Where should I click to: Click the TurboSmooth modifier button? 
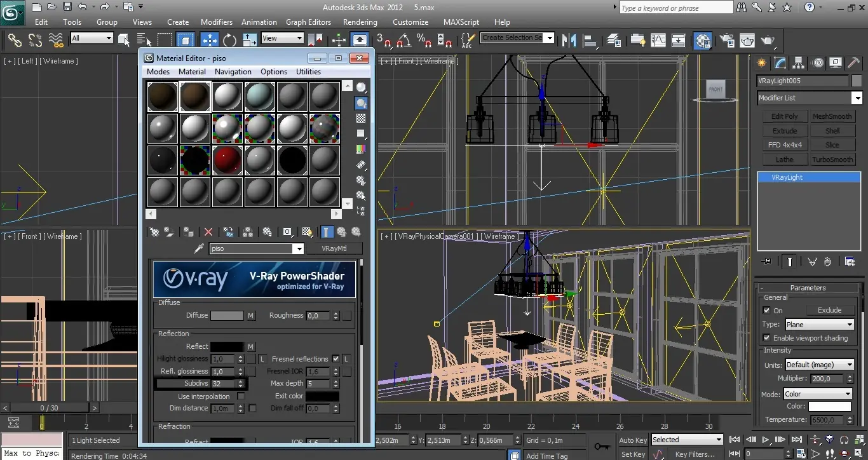pyautogui.click(x=832, y=159)
